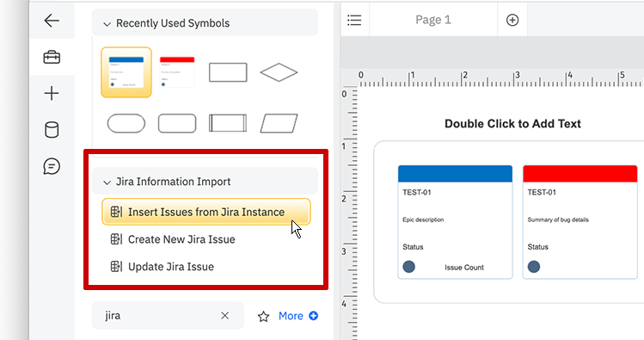Add a new page with plus circle

click(512, 20)
